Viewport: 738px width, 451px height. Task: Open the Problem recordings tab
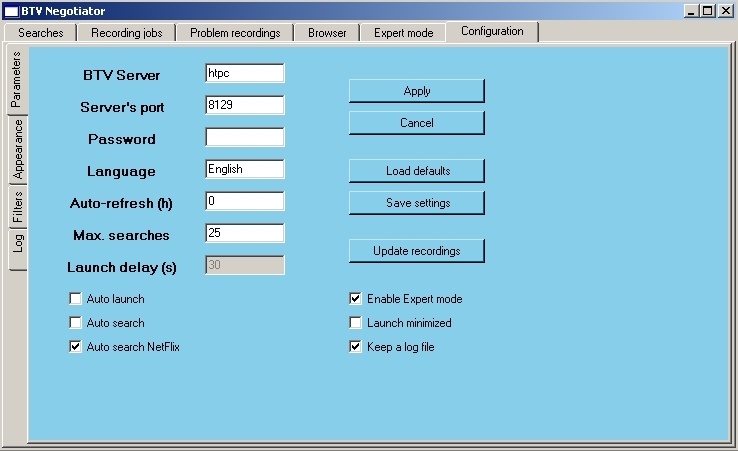(235, 33)
